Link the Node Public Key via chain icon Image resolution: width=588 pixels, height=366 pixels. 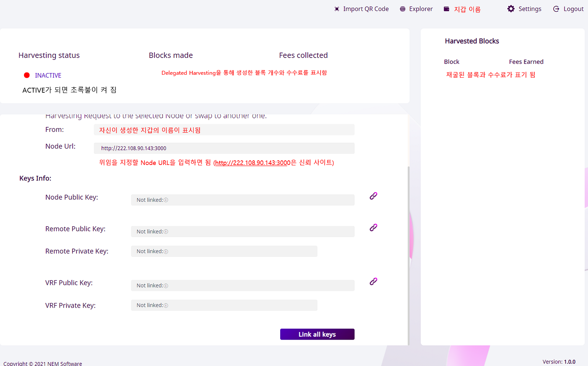(x=373, y=196)
